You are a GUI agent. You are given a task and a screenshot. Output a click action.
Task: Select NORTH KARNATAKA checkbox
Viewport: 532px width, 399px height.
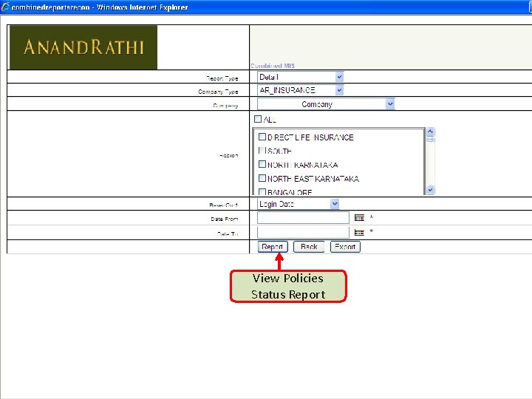262,164
